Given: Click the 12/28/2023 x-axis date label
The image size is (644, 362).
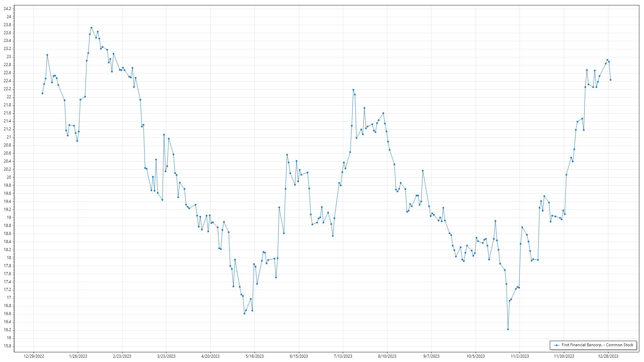Looking at the screenshot, I should 608,356.
